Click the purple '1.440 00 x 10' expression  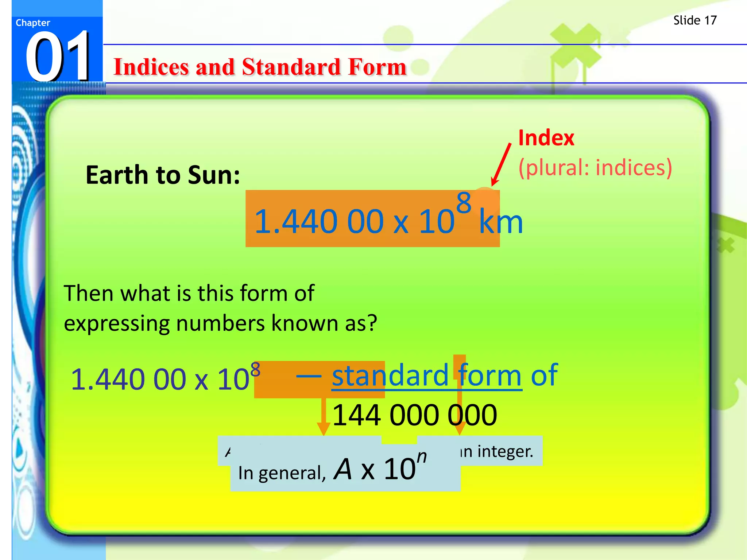(165, 378)
